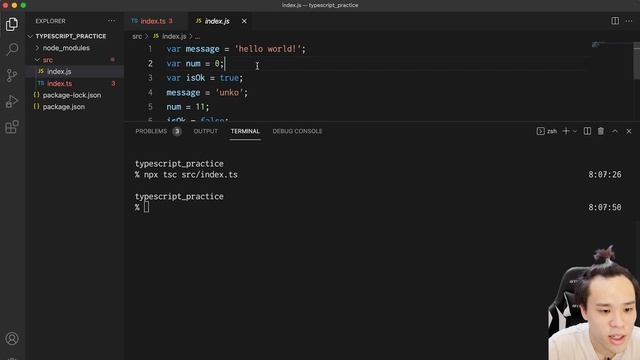Open the Extensions view
This screenshot has width=640, height=360.
point(12,127)
